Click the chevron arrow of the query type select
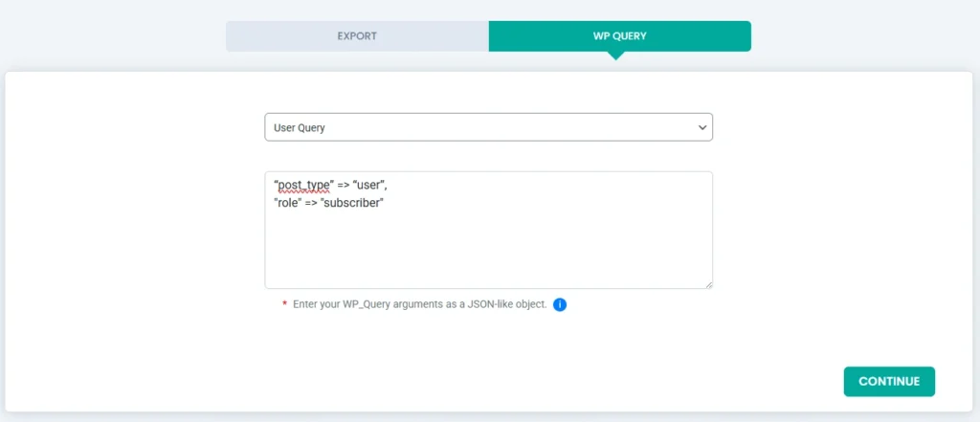This screenshot has height=422, width=980. click(702, 127)
